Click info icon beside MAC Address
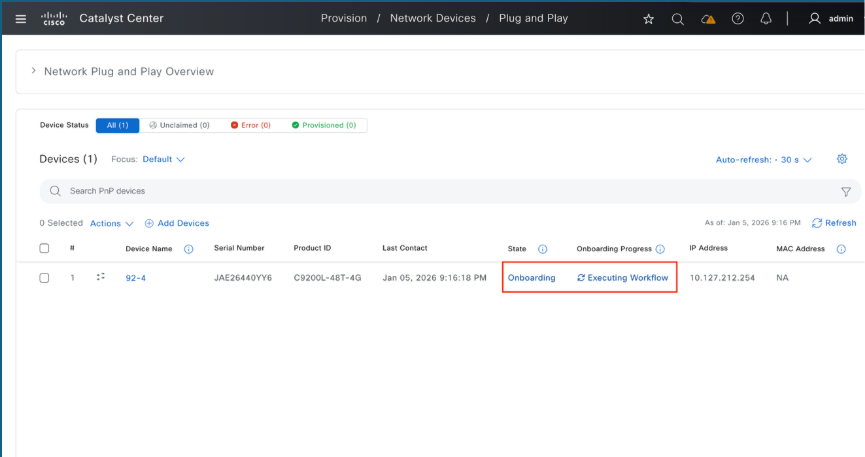Screen dimensions: 865x457 click(841, 249)
